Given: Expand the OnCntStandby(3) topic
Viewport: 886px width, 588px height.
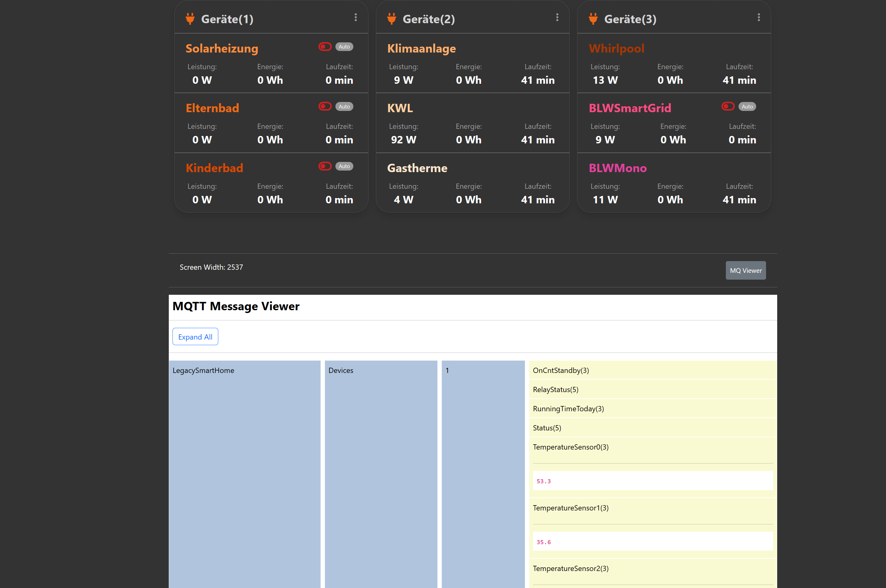Looking at the screenshot, I should (x=561, y=370).
